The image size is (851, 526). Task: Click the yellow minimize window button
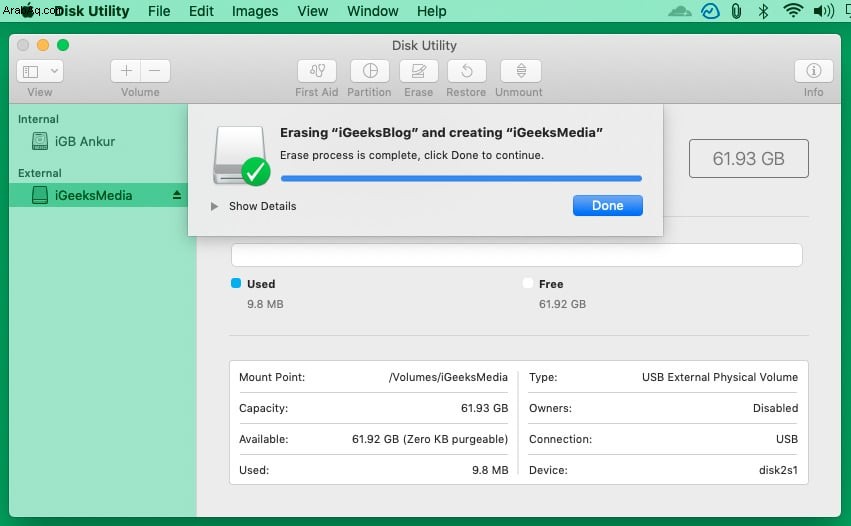(x=43, y=45)
